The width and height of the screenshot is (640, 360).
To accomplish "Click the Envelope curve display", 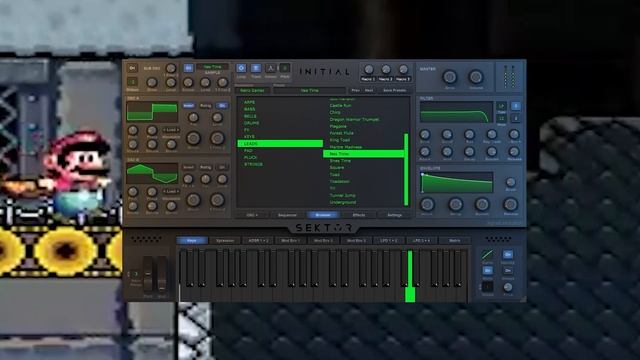I will pos(456,182).
